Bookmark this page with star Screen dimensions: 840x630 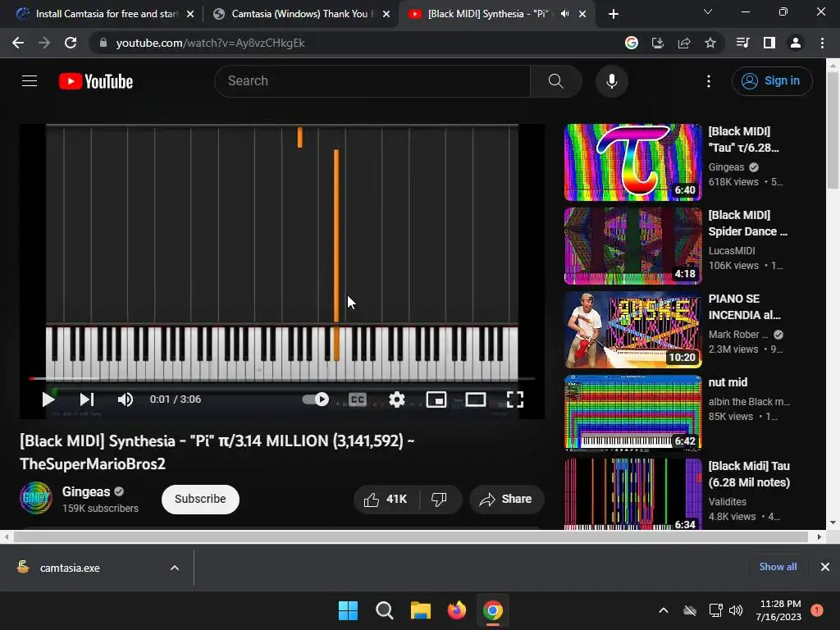tap(710, 43)
